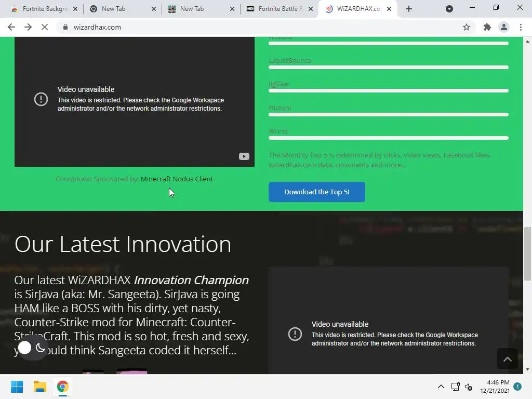This screenshot has width=532, height=399.
Task: Close the first New Tab
Action: coord(154,9)
